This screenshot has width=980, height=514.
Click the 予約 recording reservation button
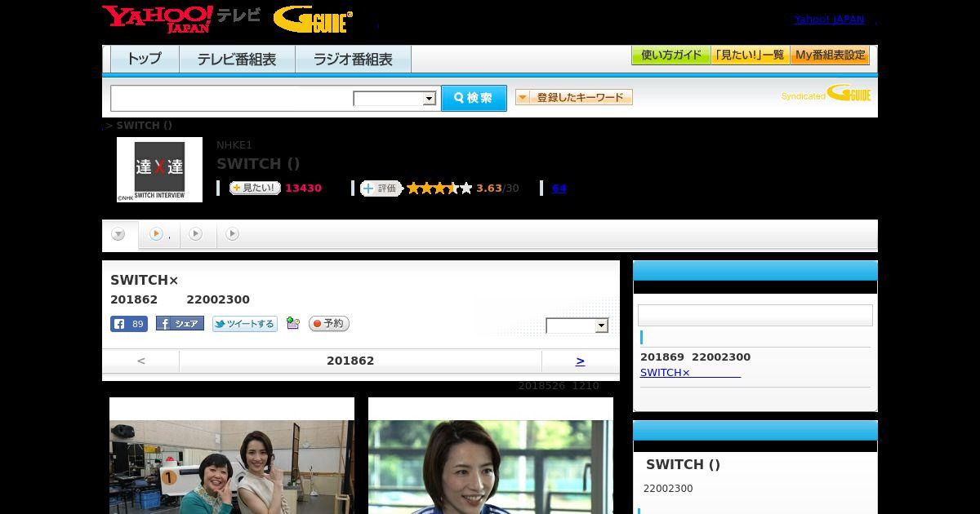click(328, 324)
